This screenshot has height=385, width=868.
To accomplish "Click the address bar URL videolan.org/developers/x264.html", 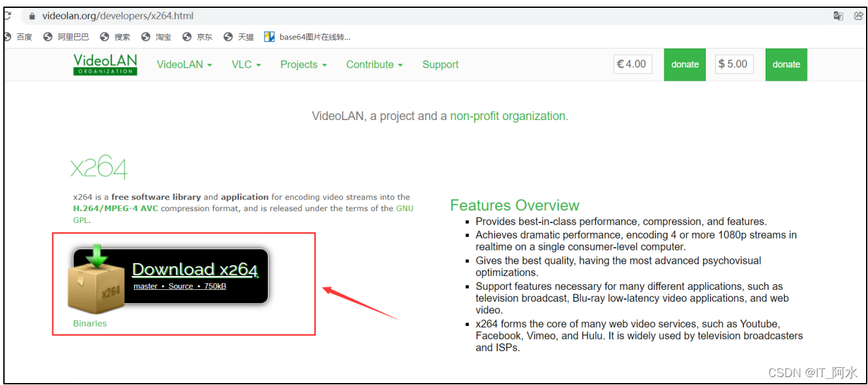I will pos(118,16).
